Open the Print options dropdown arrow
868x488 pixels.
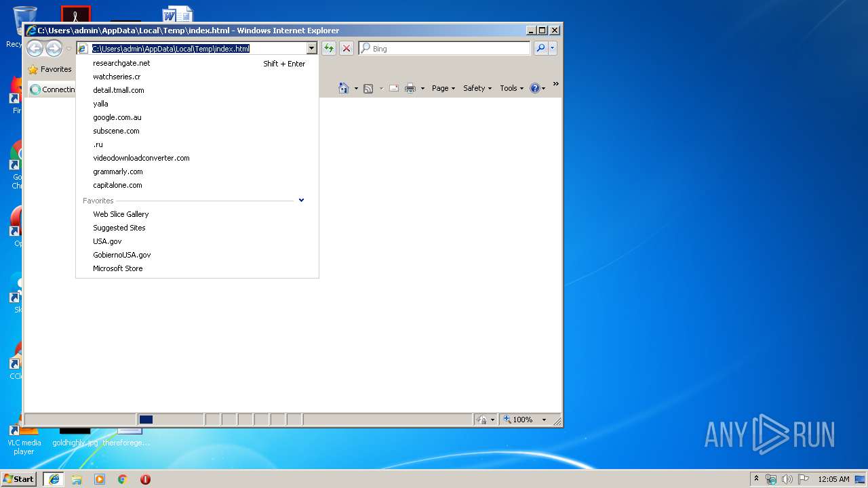(x=422, y=88)
